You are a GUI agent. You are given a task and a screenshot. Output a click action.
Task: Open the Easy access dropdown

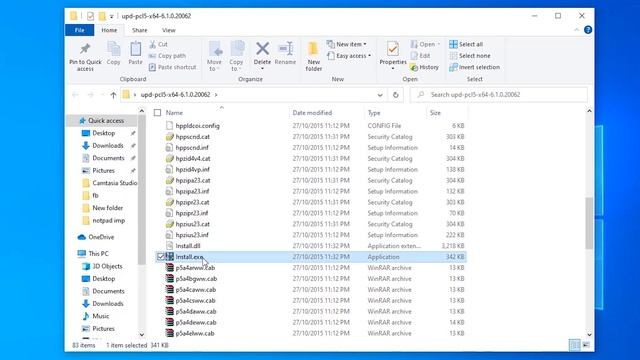tap(349, 56)
